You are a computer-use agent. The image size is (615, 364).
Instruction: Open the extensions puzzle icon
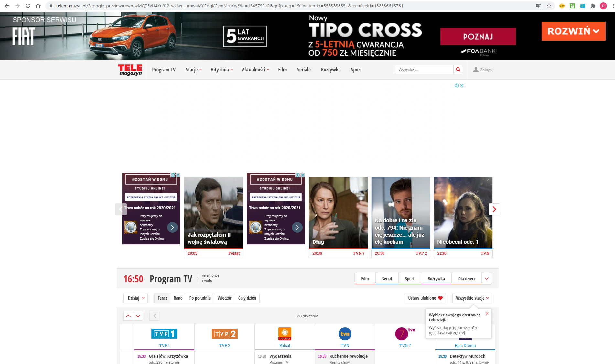pos(593,6)
